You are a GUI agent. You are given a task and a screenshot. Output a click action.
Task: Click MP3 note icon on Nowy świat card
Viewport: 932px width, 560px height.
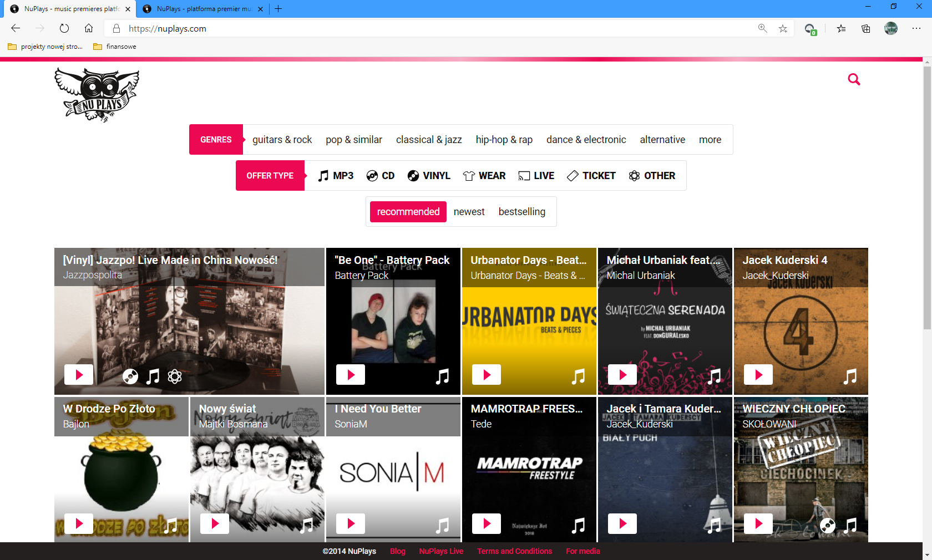click(306, 526)
